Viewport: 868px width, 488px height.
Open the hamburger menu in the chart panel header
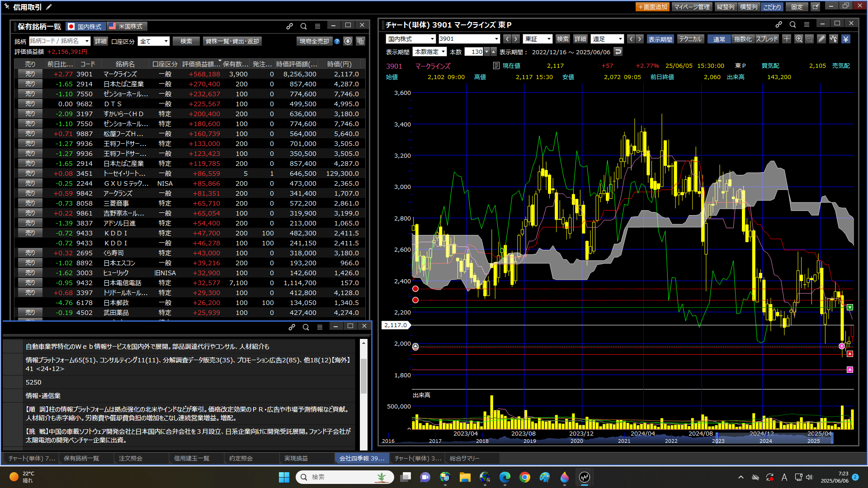807,24
